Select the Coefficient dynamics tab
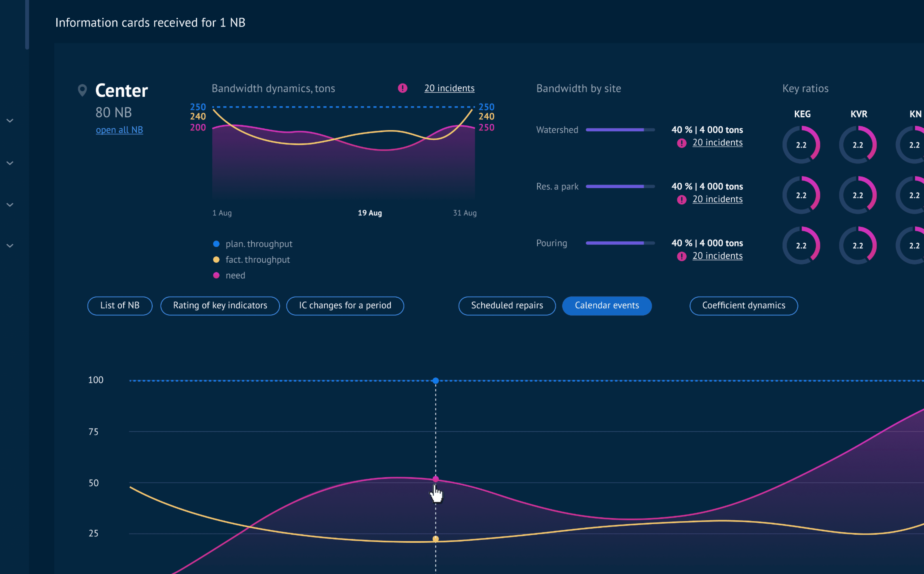Viewport: 924px width, 574px height. coord(743,306)
